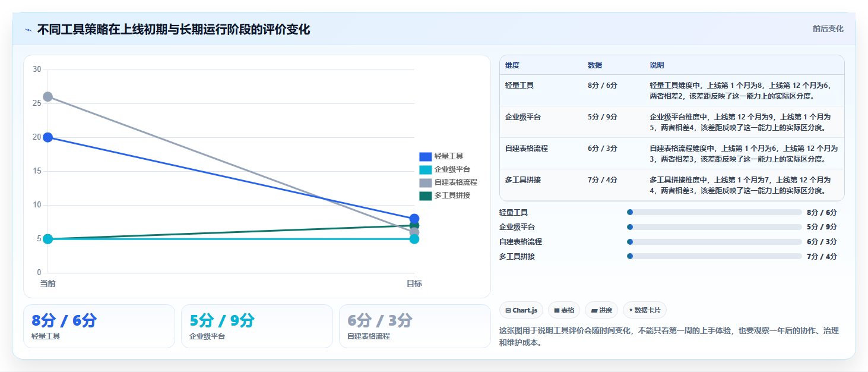Click the 30 tick on the y-axis
This screenshot has width=868, height=372.
click(37, 70)
